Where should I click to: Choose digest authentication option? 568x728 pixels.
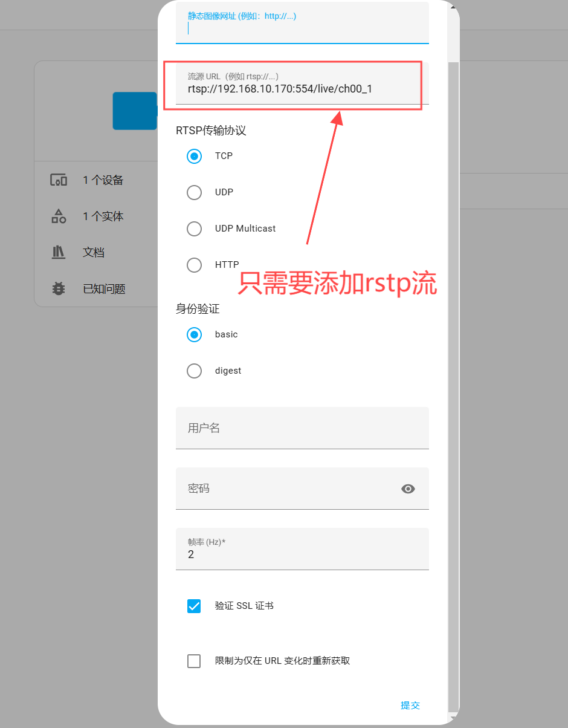[x=194, y=371]
